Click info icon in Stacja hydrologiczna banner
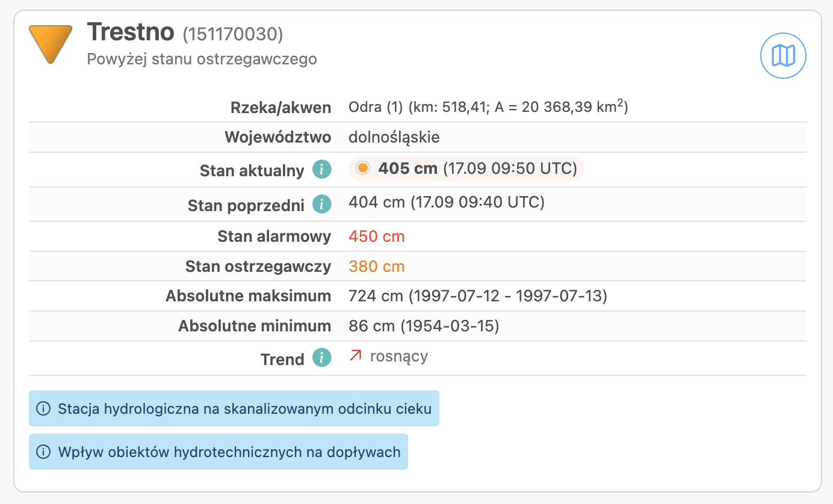This screenshot has width=833, height=504. click(43, 409)
